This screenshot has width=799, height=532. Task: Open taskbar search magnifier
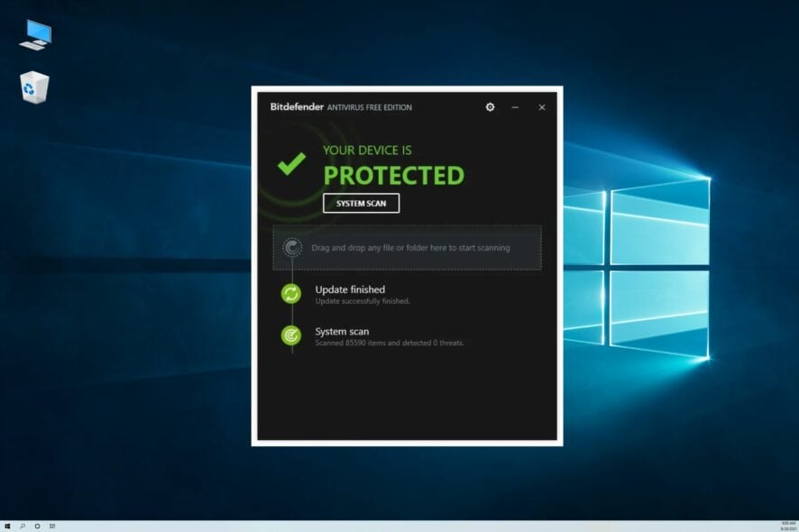pyautogui.click(x=23, y=526)
